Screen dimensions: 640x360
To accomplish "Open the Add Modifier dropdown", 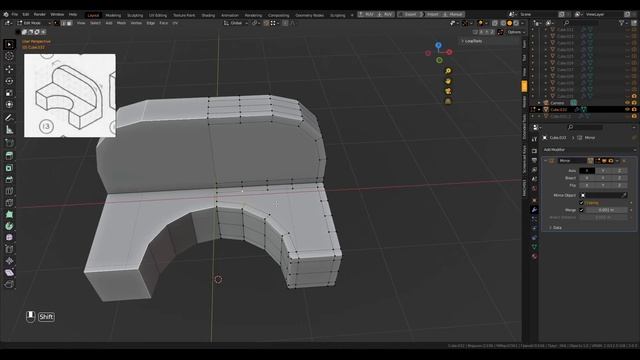I will click(x=589, y=150).
